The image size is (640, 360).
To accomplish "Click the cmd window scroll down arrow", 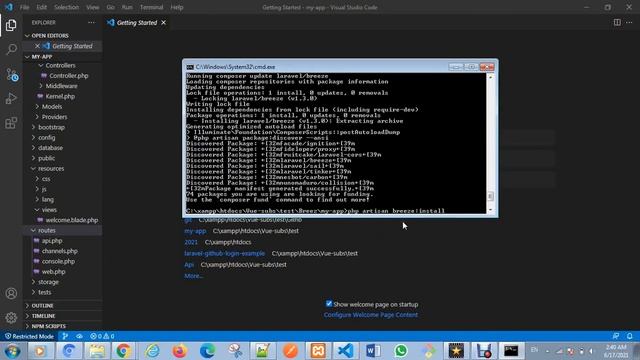I will point(490,210).
